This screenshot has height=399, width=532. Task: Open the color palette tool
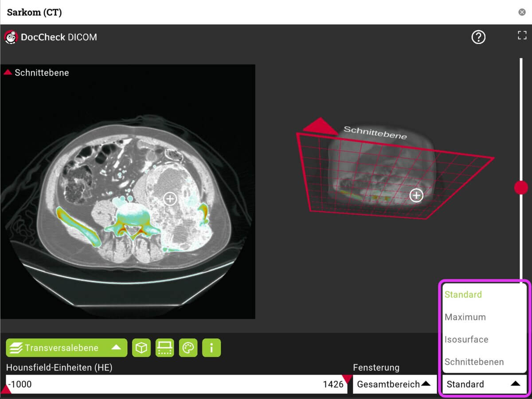tap(188, 348)
